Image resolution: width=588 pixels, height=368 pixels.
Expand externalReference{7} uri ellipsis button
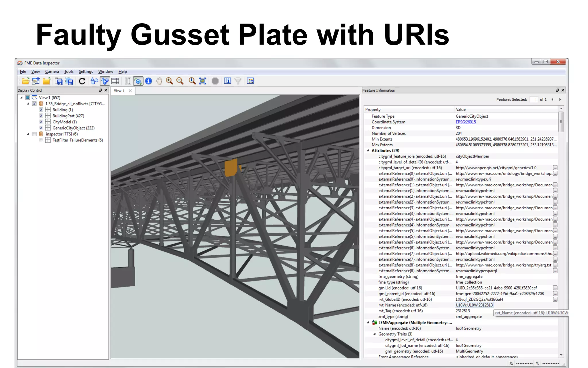pyautogui.click(x=555, y=254)
